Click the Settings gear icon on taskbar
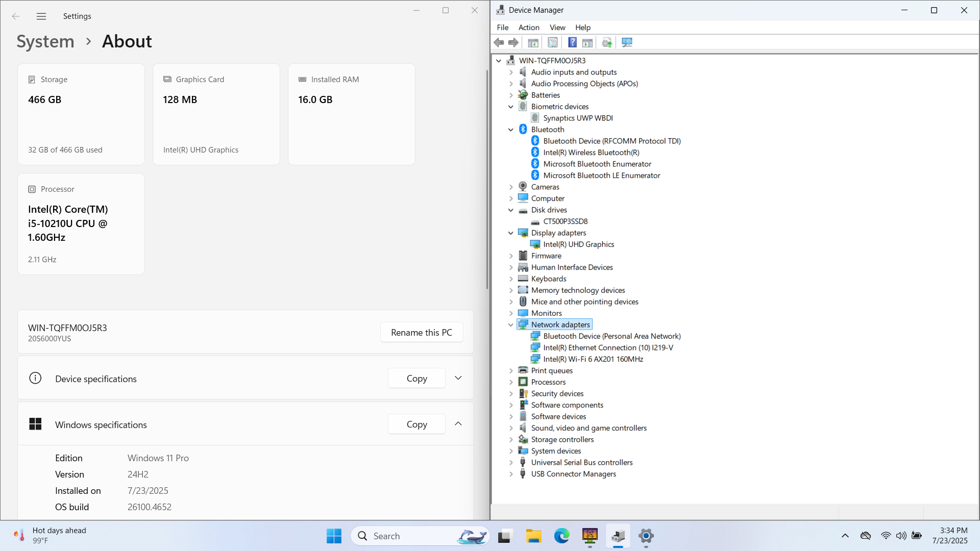The width and height of the screenshot is (980, 551). point(646,536)
